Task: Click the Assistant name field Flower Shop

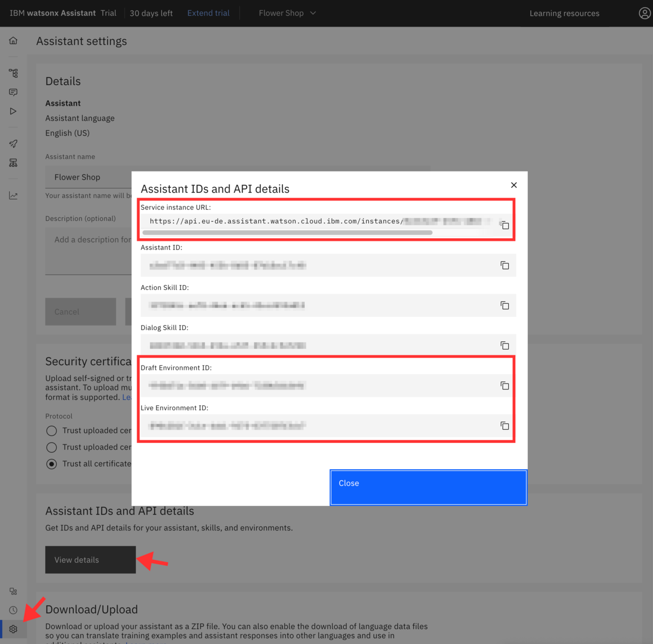Action: pyautogui.click(x=89, y=177)
